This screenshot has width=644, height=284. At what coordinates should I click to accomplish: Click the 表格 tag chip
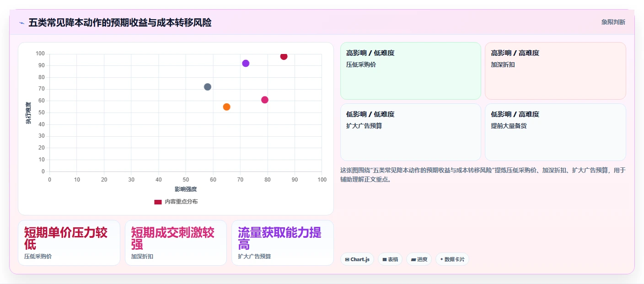click(390, 259)
